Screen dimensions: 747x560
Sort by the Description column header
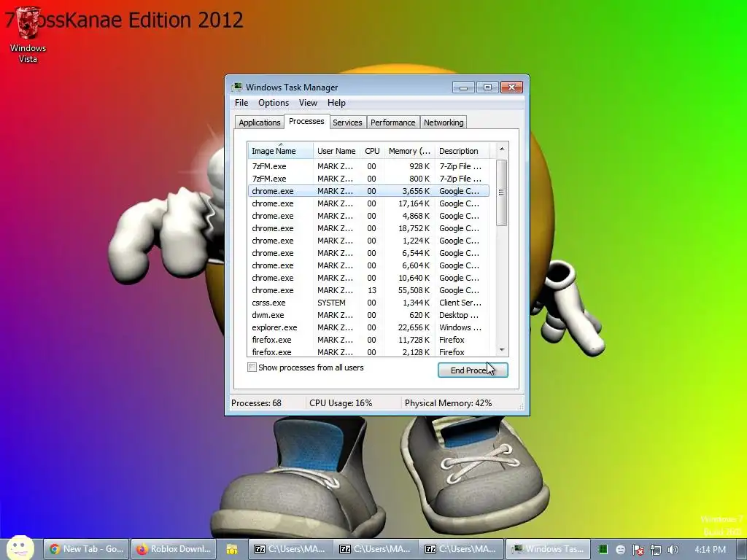[x=462, y=150]
